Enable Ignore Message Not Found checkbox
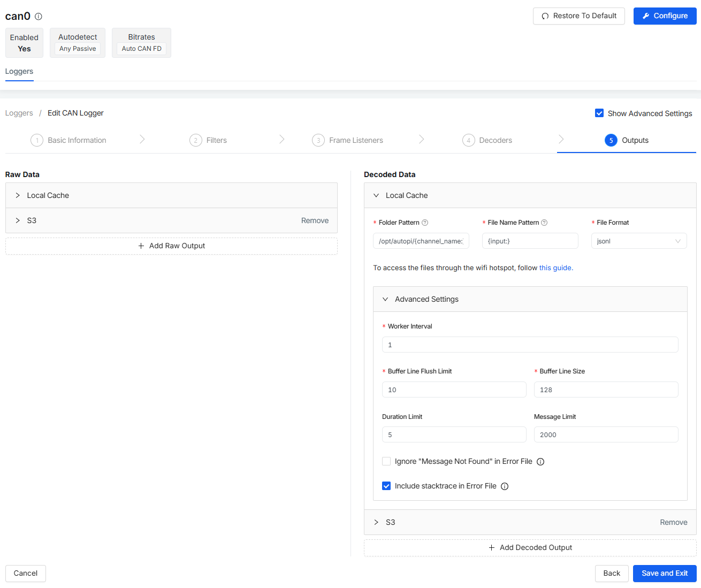Image resolution: width=701 pixels, height=588 pixels. [x=386, y=461]
